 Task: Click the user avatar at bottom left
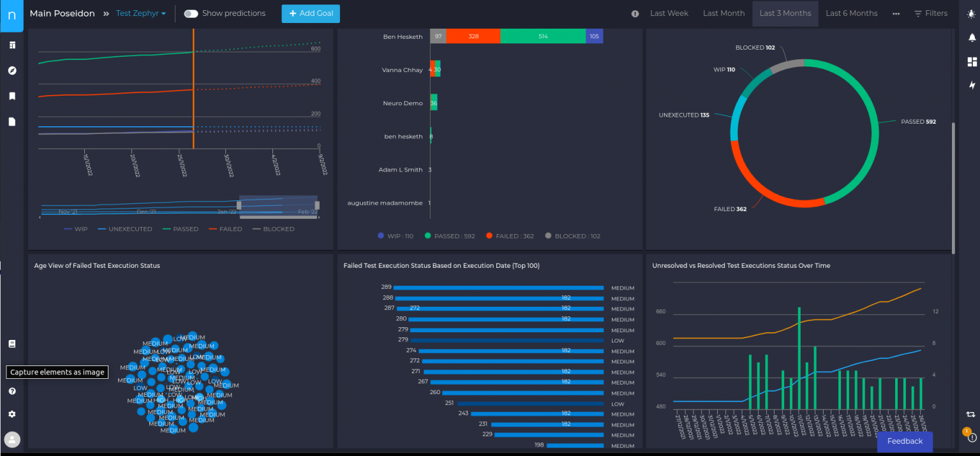(x=12, y=439)
